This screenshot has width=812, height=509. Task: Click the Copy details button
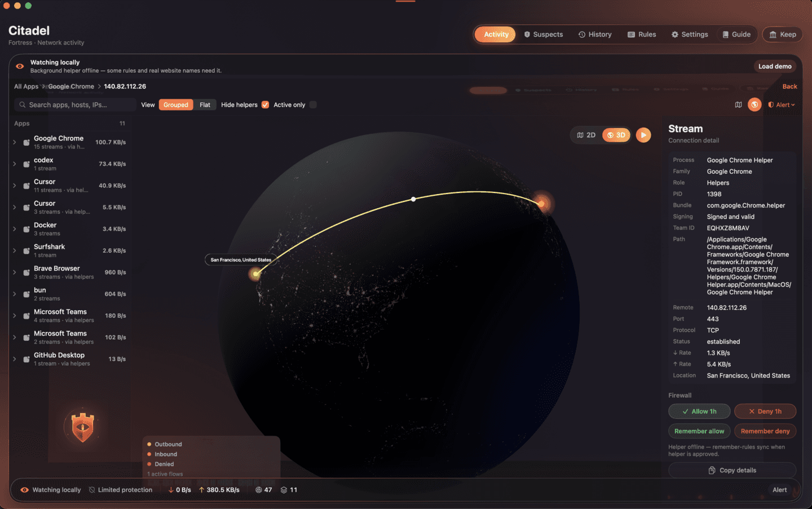coord(732,470)
